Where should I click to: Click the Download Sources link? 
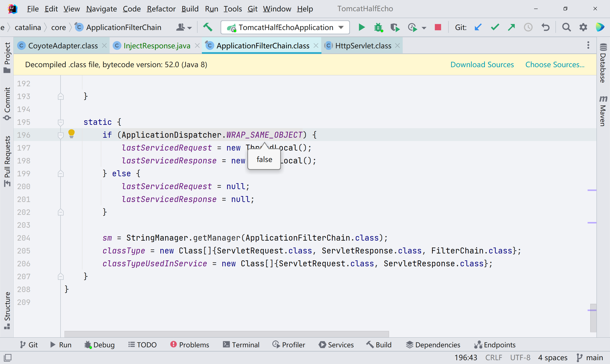tap(482, 65)
